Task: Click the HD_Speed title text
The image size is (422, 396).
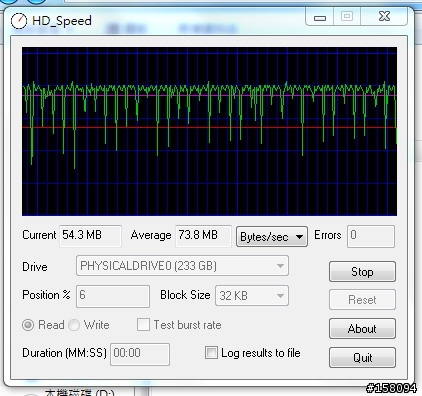Action: [x=62, y=21]
